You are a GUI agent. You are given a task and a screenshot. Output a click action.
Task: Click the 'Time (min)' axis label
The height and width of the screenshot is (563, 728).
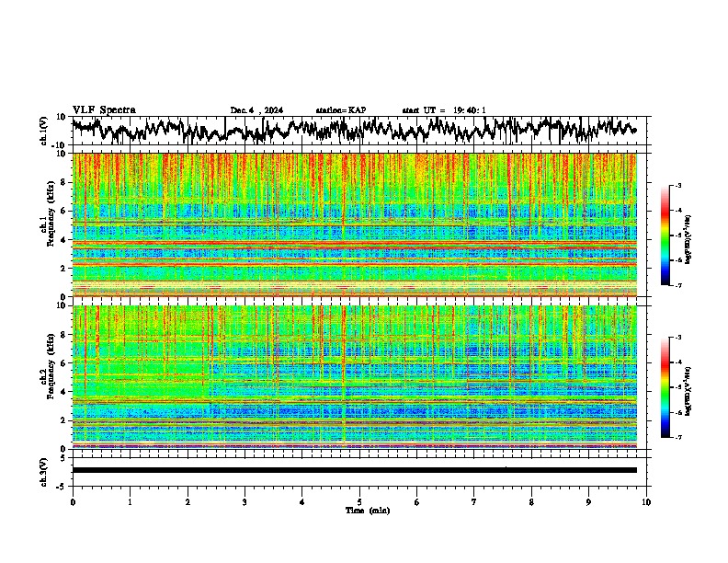pyautogui.click(x=368, y=511)
